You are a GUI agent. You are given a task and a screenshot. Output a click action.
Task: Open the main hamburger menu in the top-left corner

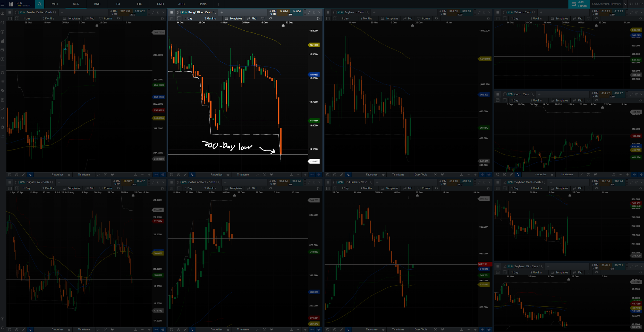pyautogui.click(x=3, y=4)
